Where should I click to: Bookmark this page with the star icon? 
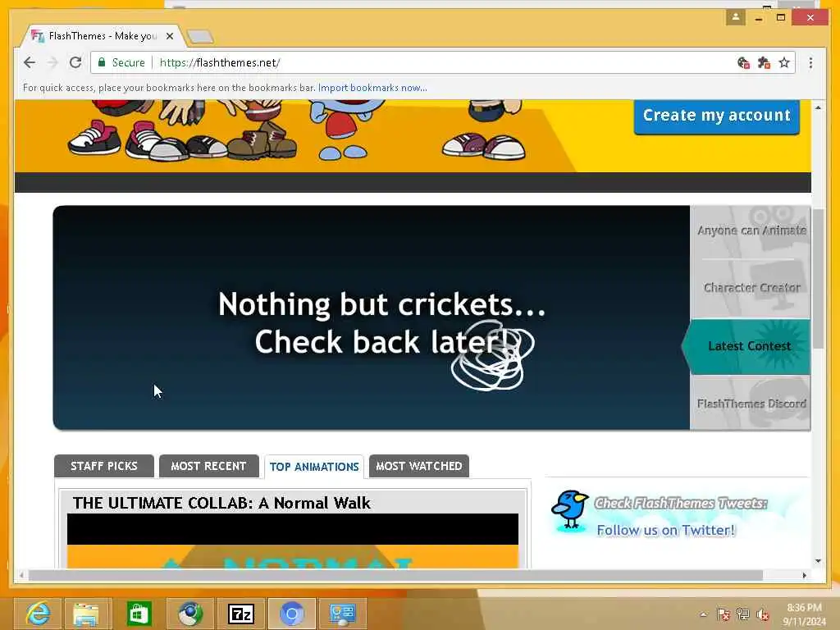pos(784,62)
